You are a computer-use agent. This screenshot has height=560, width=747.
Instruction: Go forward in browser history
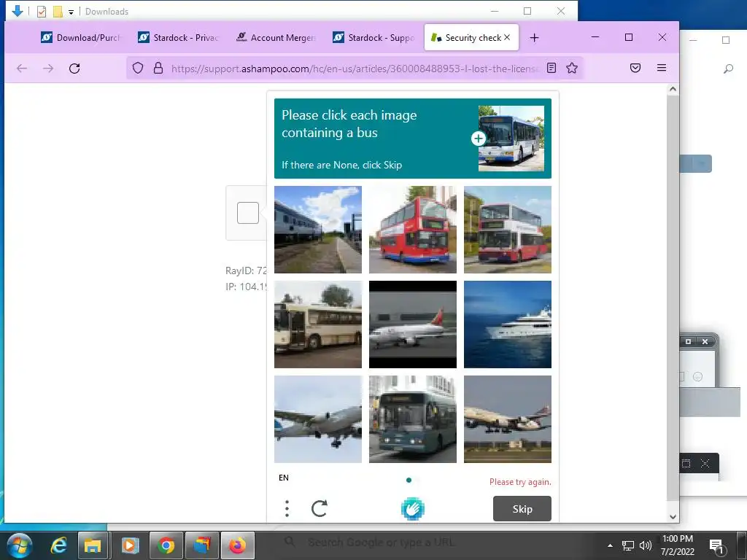pyautogui.click(x=48, y=68)
